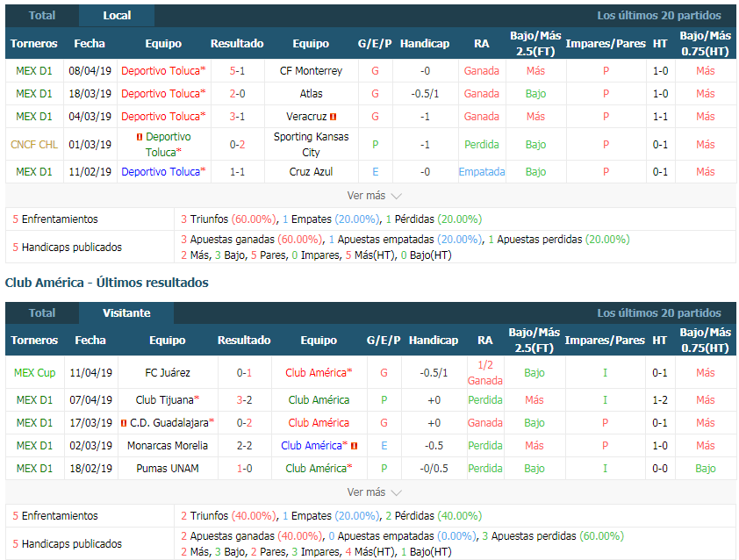Click the '1/2 Ganada' cell in the FC Juárez row
The width and height of the screenshot is (739, 560).
pos(485,373)
